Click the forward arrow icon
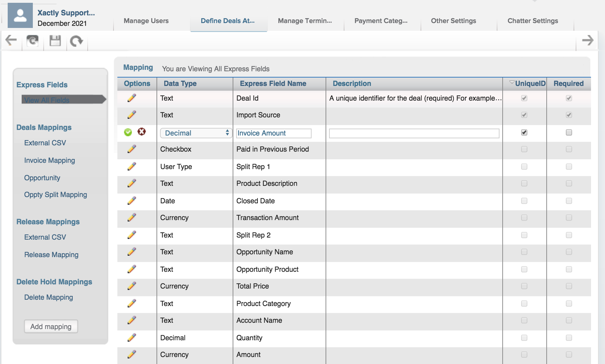 click(588, 40)
